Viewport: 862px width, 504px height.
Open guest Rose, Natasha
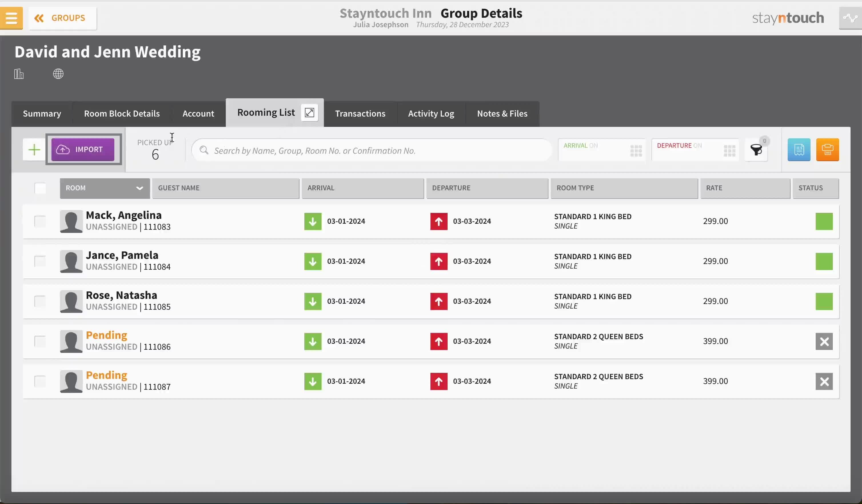121,295
